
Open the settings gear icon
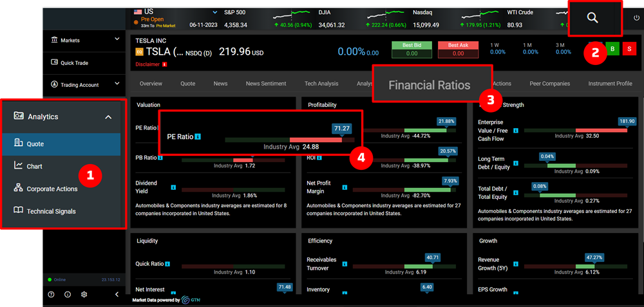84,294
